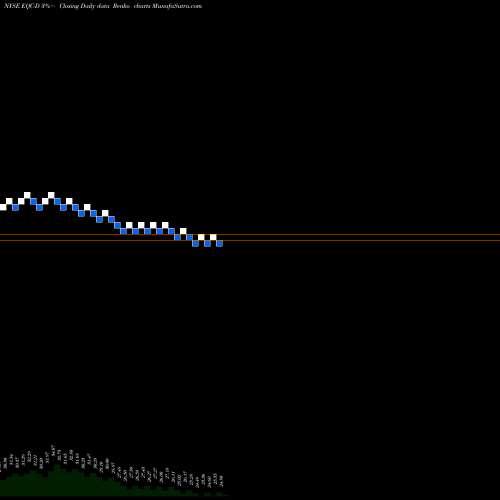Select the rightmost blue Renko brick
The image size is (500, 500).
[219, 243]
